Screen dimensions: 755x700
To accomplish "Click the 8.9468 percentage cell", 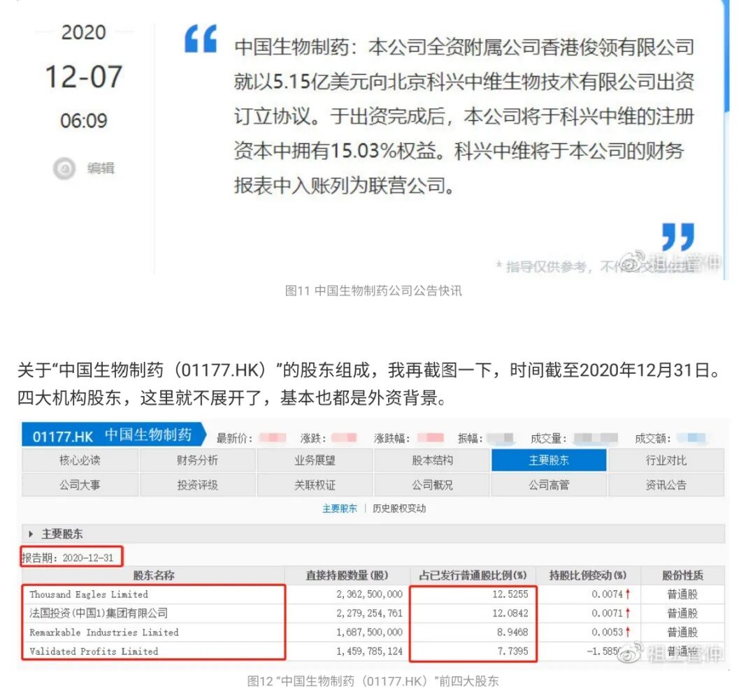I will 513,632.
